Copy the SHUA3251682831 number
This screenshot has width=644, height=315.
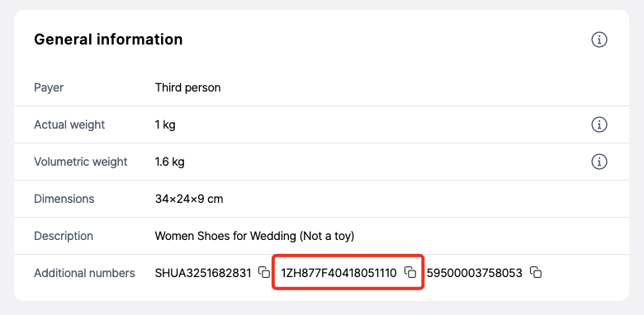(x=264, y=272)
